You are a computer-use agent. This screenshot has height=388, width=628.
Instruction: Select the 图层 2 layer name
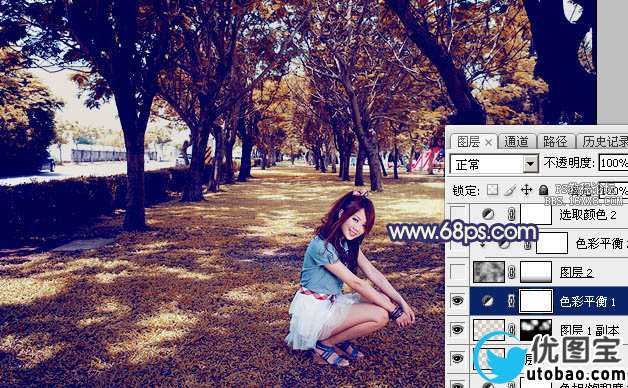[576, 273]
